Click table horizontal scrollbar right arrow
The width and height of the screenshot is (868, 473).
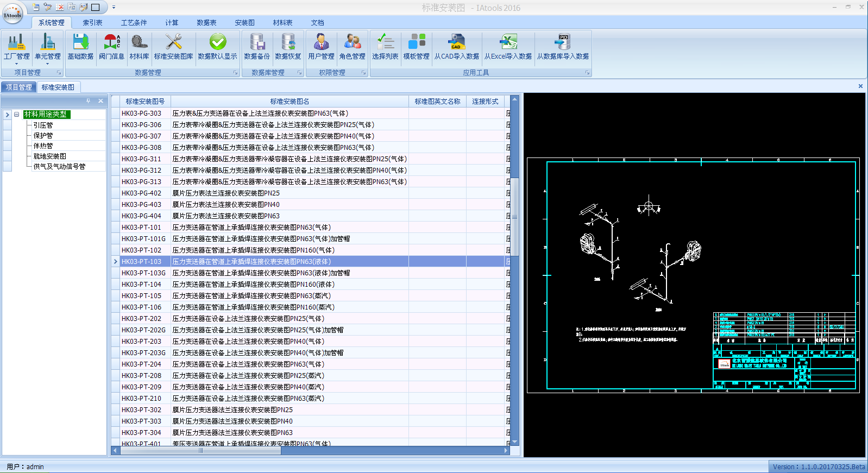coord(506,450)
